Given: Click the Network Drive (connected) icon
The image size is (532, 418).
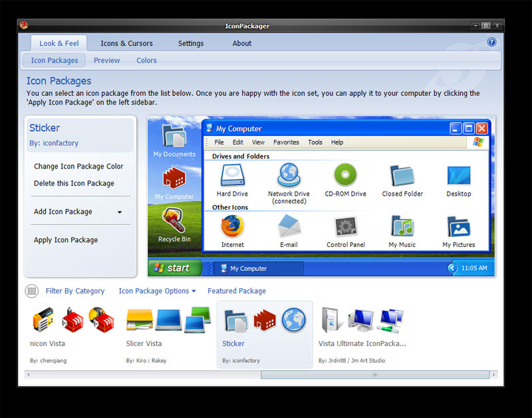Looking at the screenshot, I should (289, 176).
